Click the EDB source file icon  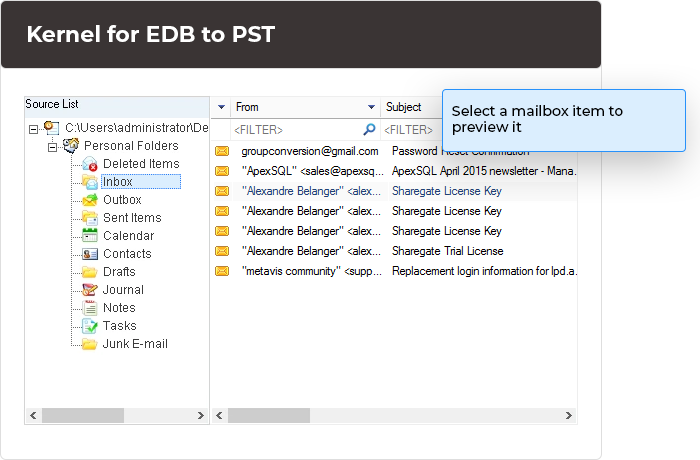(x=52, y=128)
